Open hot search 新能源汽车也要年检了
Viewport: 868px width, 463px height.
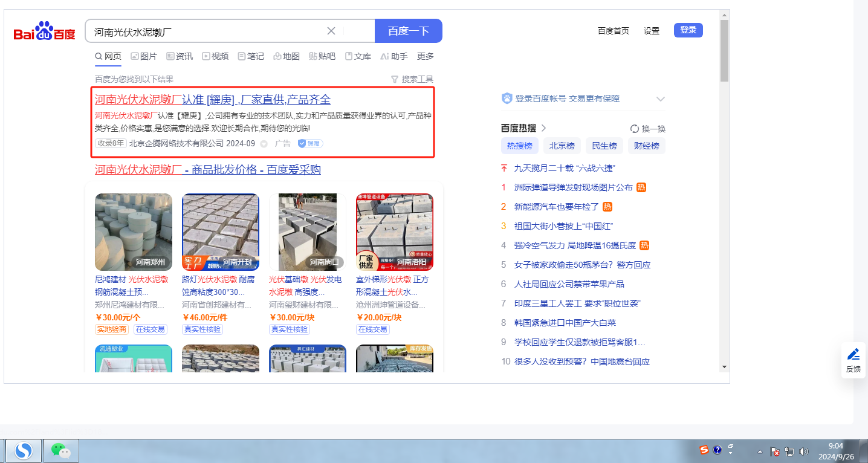point(557,207)
